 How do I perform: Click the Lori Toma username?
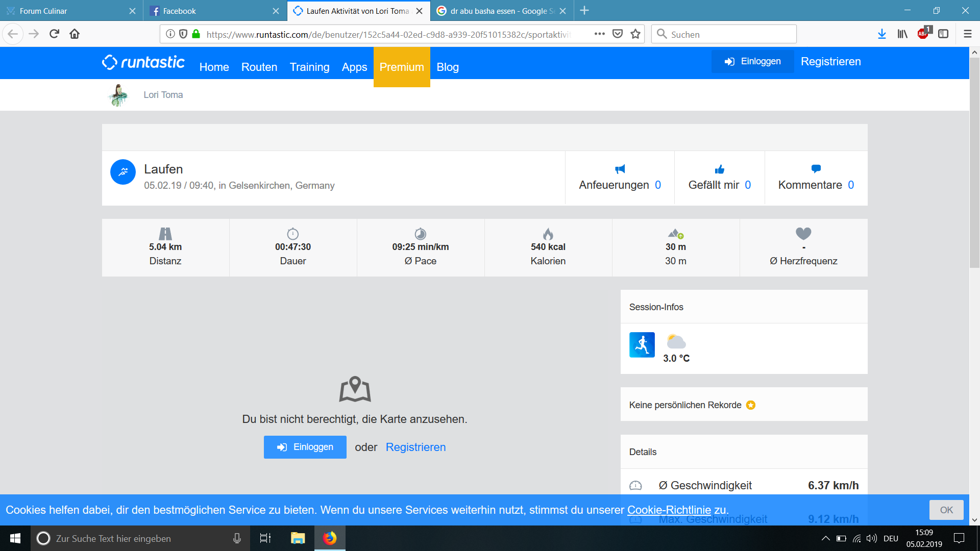(x=163, y=95)
